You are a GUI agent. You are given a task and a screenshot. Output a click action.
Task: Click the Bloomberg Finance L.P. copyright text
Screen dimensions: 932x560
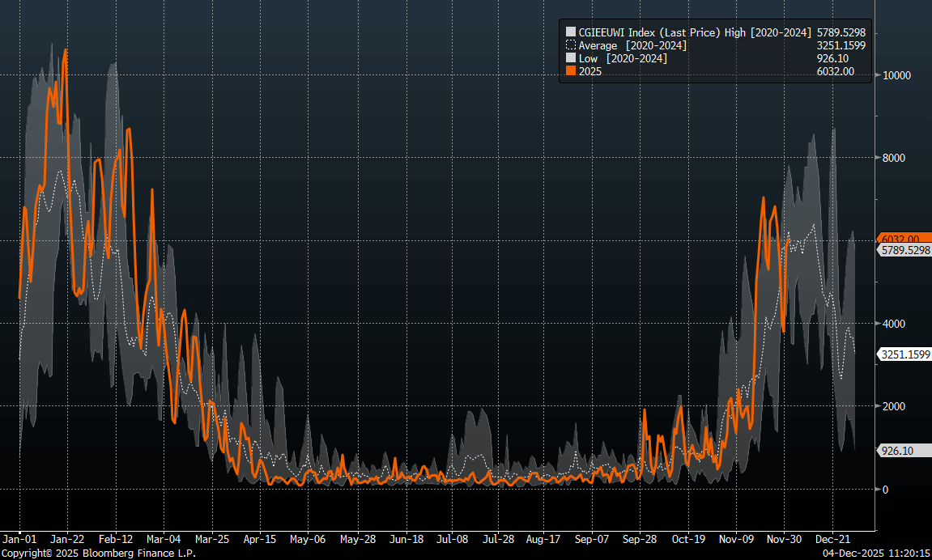[x=98, y=554]
